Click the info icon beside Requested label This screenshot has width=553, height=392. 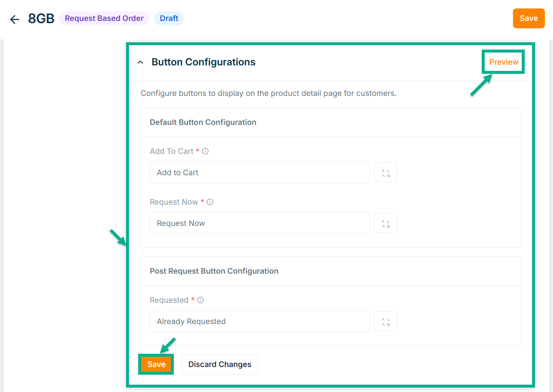[x=201, y=300]
